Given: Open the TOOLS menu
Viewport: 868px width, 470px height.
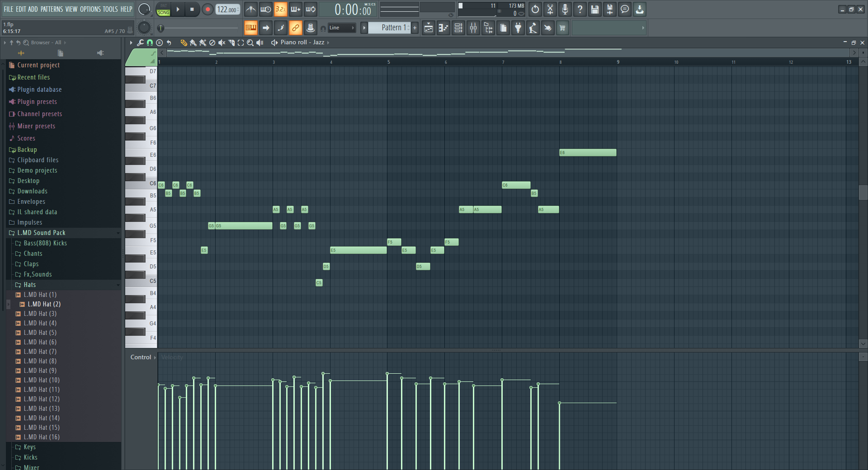Looking at the screenshot, I should pyautogui.click(x=110, y=9).
